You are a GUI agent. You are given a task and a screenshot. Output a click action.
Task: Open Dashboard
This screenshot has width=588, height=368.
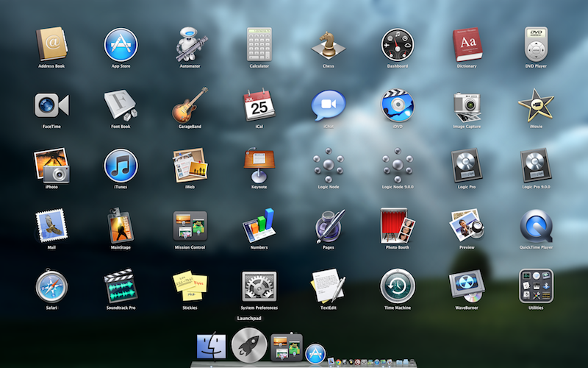398,45
